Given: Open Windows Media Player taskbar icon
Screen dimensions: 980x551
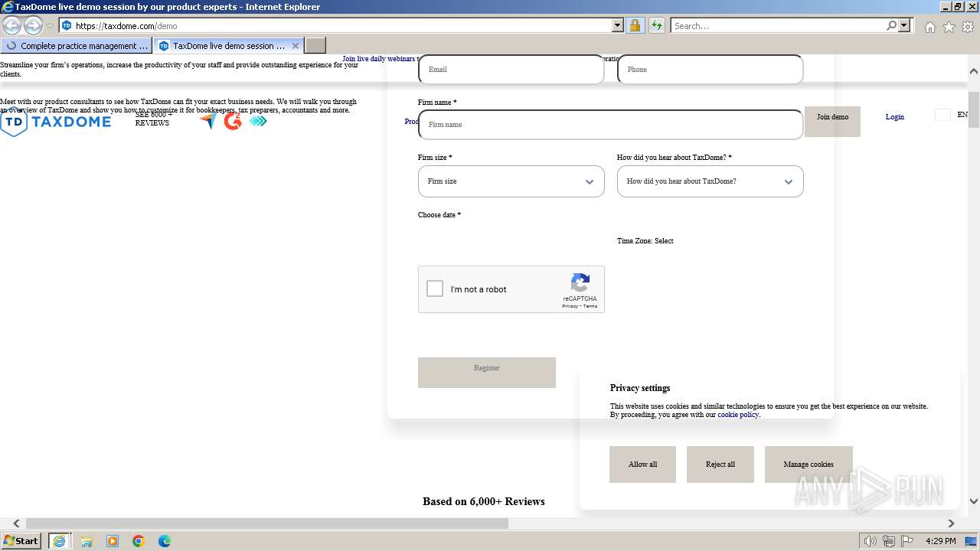Looking at the screenshot, I should [113, 541].
